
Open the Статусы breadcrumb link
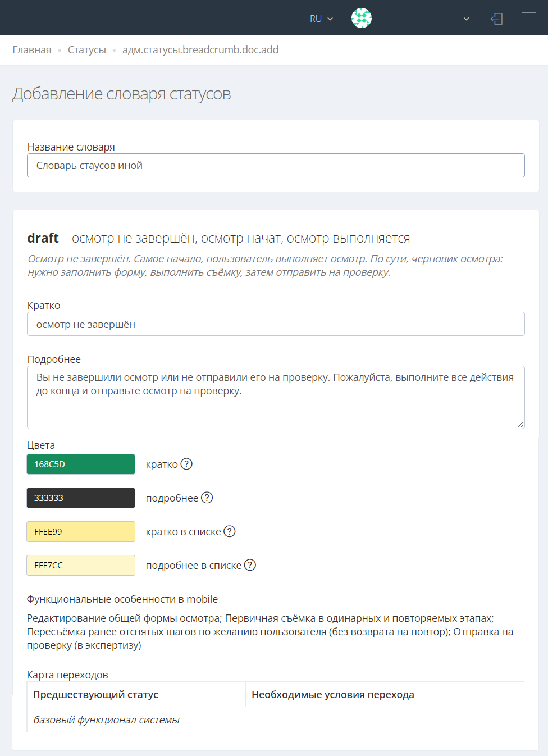point(87,50)
